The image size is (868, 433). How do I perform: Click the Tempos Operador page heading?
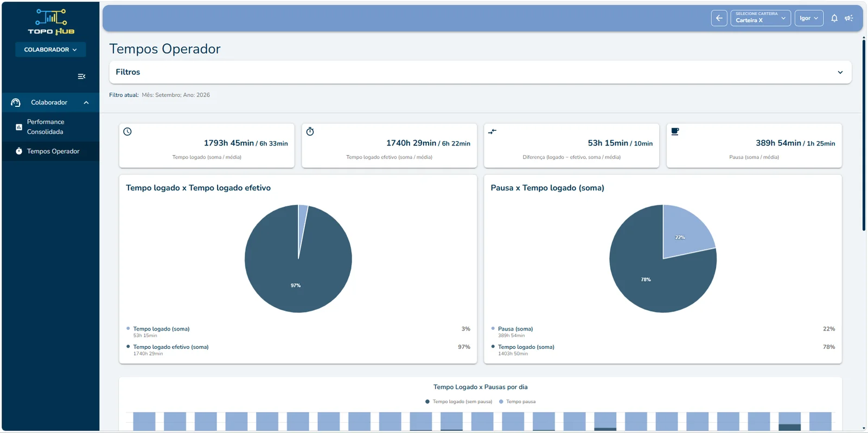coord(165,49)
